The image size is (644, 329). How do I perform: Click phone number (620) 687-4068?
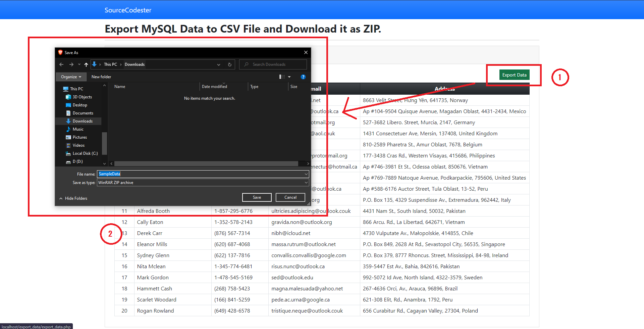click(x=232, y=244)
